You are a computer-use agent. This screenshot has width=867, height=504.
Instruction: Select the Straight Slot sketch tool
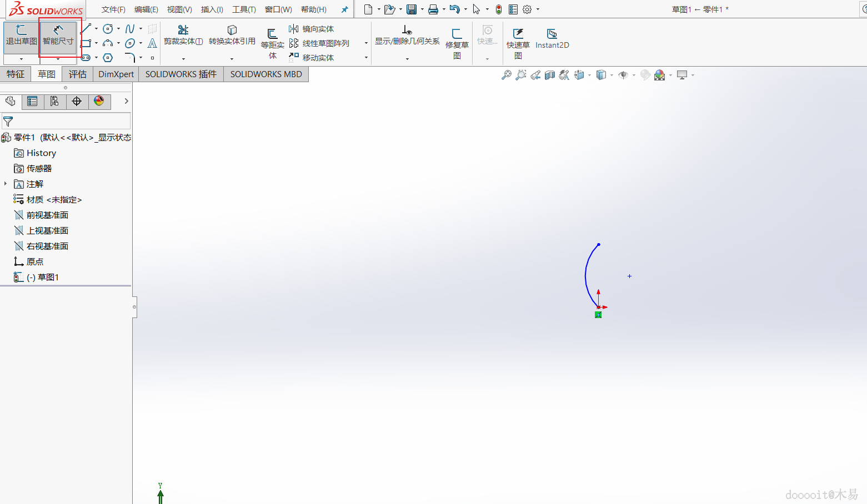coord(86,58)
